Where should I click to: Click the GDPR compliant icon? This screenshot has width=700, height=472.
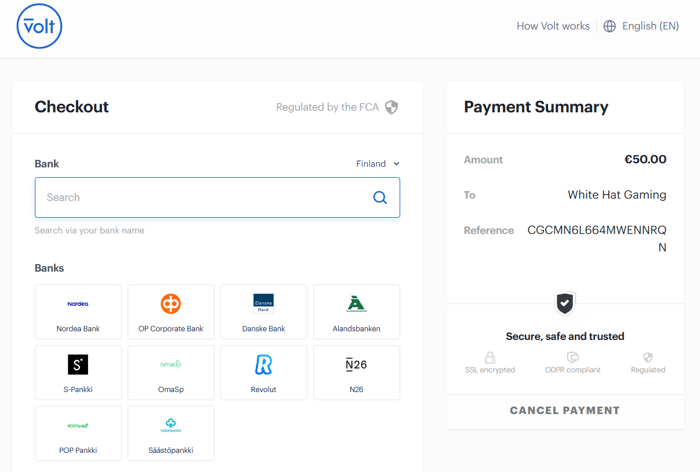coord(572,357)
